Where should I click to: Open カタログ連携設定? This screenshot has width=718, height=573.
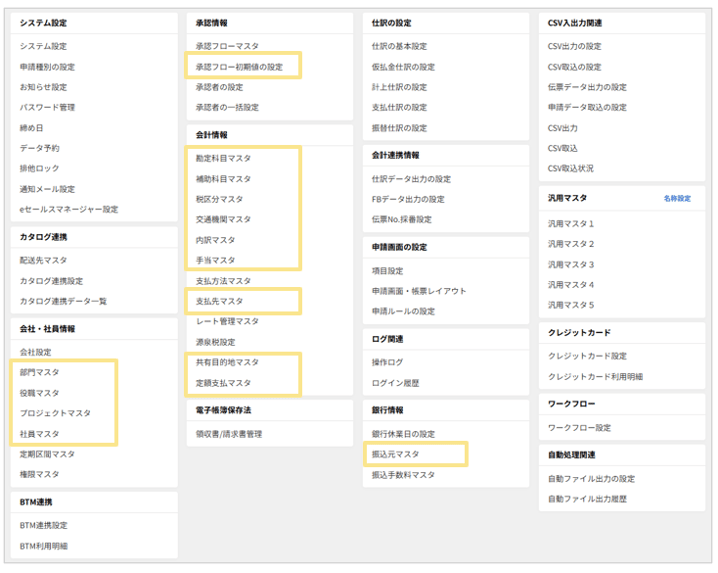[51, 281]
